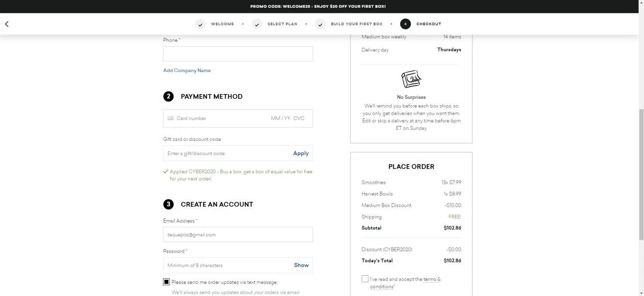Click the Select Plan step checkmark icon
The width and height of the screenshot is (644, 296).
257,24
